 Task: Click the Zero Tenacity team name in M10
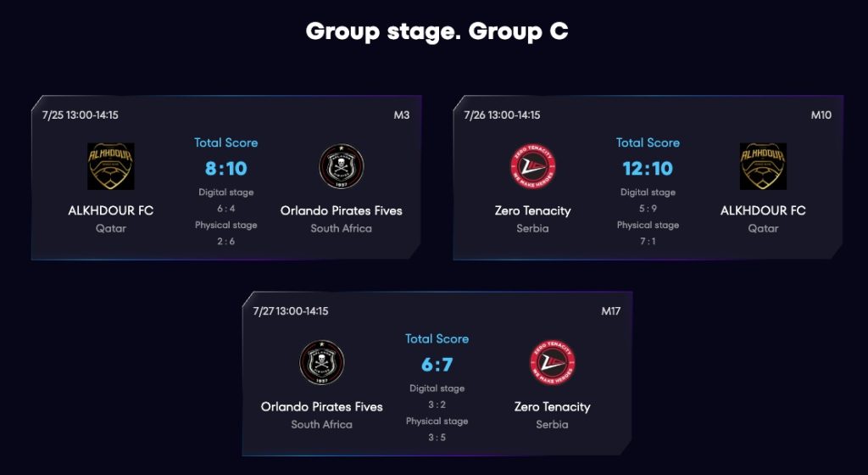point(532,211)
